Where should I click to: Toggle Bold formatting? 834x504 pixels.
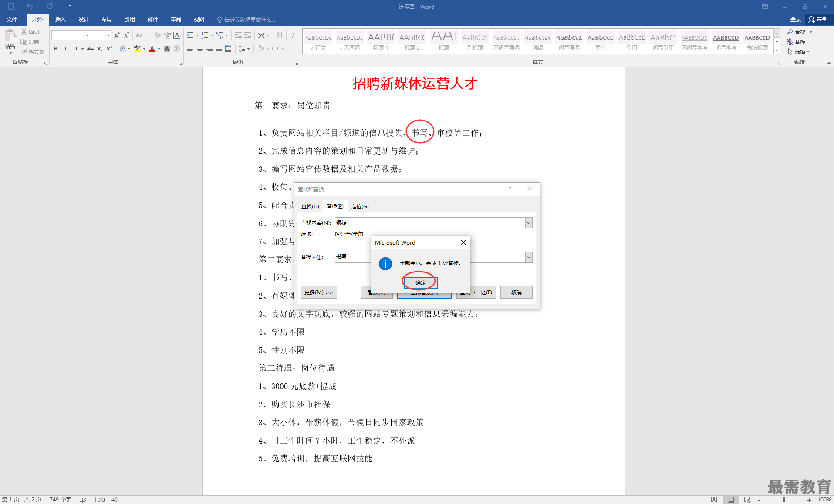(56, 49)
